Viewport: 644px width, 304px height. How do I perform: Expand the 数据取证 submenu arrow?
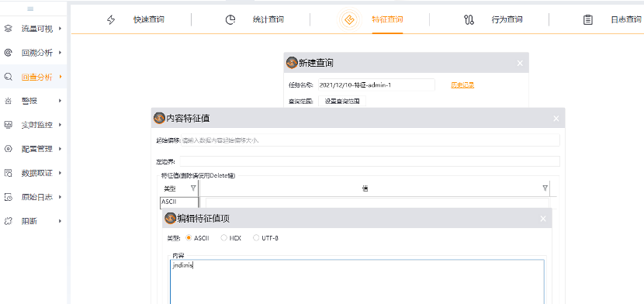pos(61,173)
